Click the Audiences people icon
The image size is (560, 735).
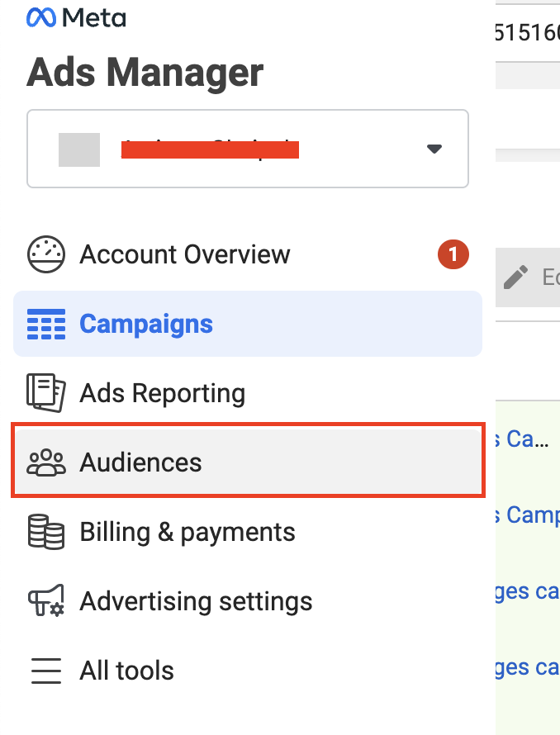(x=46, y=462)
